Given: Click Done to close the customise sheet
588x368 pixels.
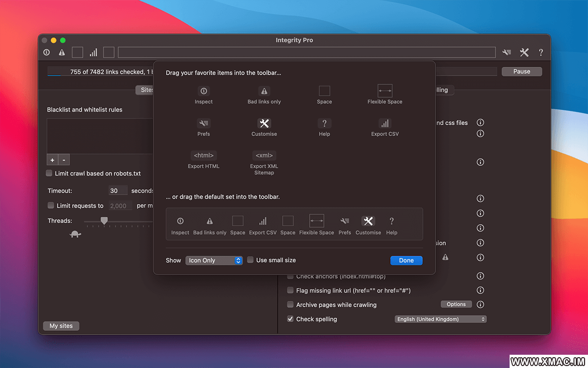Looking at the screenshot, I should 406,261.
